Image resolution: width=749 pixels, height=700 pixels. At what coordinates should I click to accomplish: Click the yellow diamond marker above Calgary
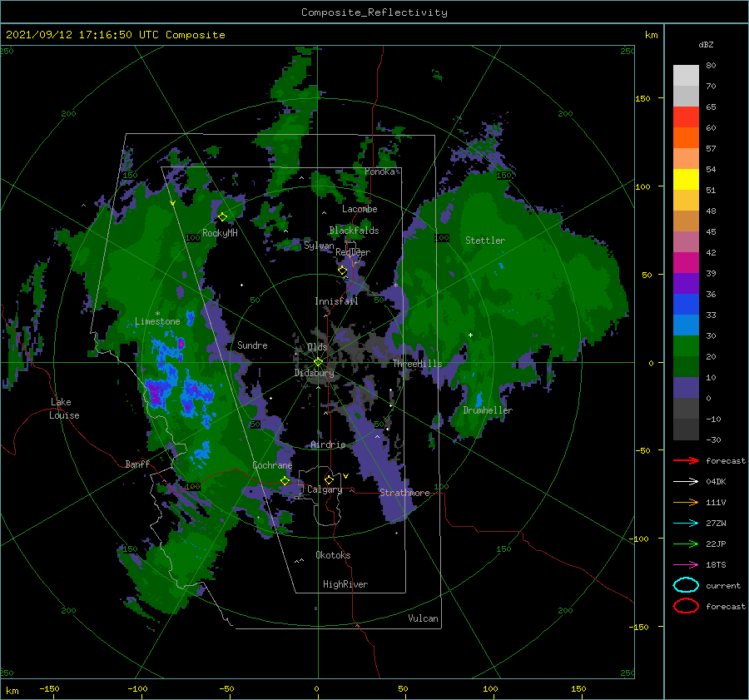329,479
